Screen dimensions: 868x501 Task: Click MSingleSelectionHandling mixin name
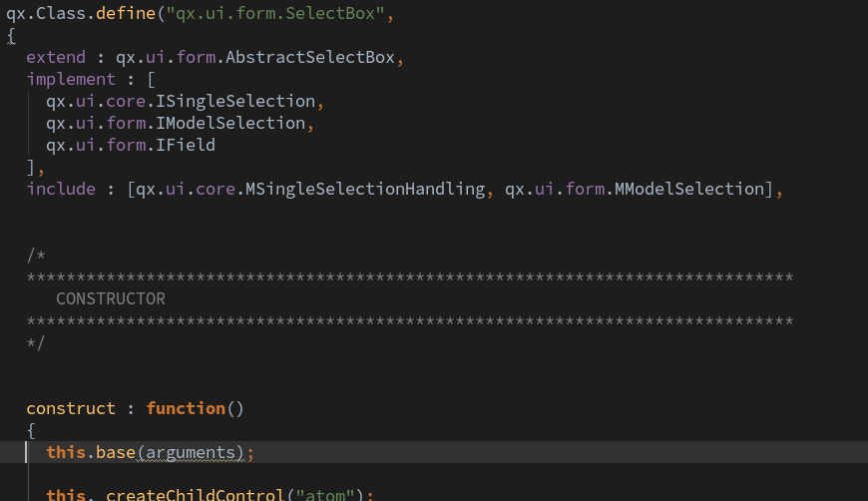(365, 189)
